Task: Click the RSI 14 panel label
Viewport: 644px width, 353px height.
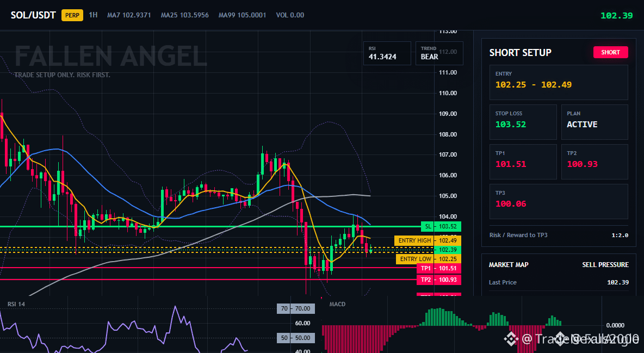Action: click(x=16, y=304)
